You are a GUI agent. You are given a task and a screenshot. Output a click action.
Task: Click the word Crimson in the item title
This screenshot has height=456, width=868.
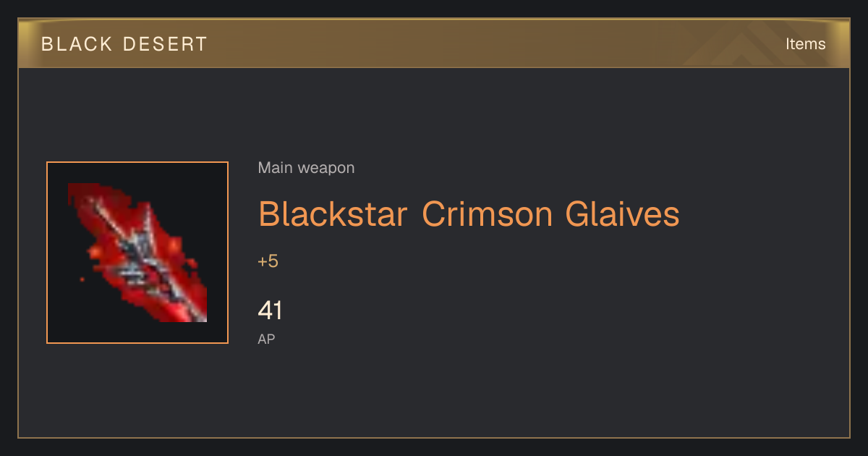point(488,214)
